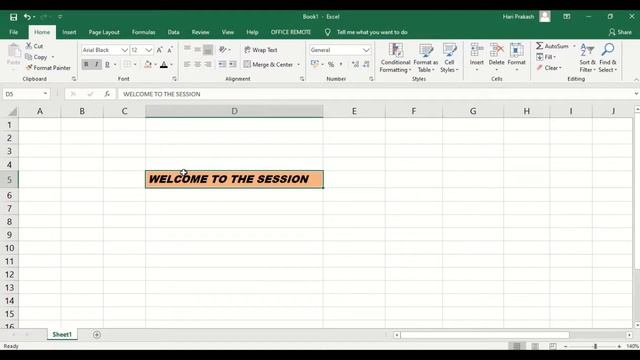Open the font size dropdown

tap(149, 50)
